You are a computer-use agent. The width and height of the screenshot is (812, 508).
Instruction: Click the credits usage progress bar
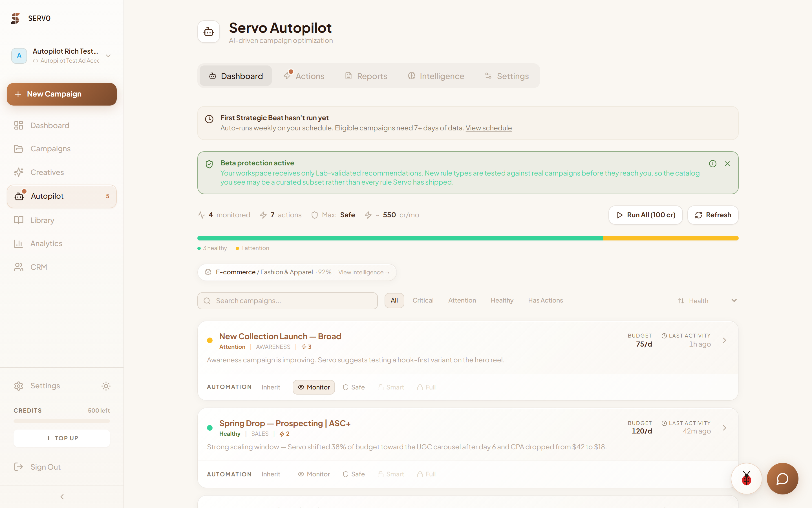[62, 421]
